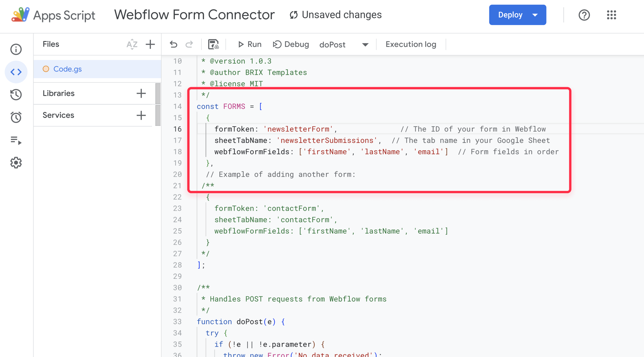The width and height of the screenshot is (644, 357).
Task: Click 'Example of adding another form' comment
Action: [x=281, y=174]
